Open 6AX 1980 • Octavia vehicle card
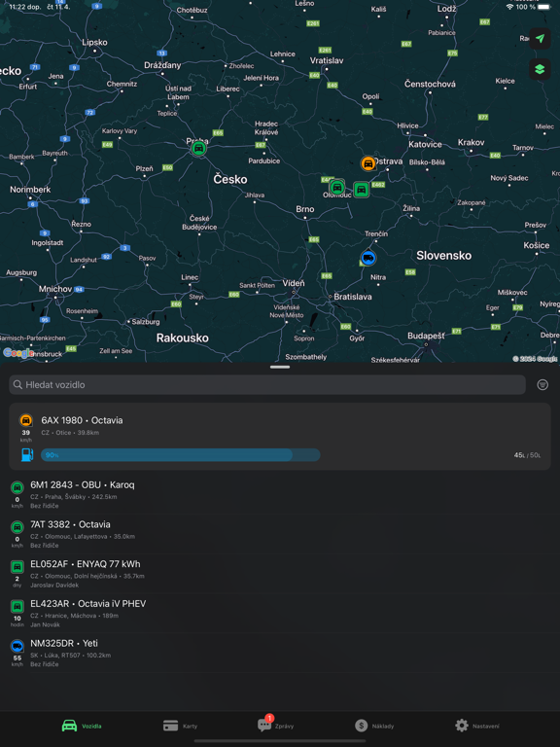The image size is (560, 747). click(280, 437)
